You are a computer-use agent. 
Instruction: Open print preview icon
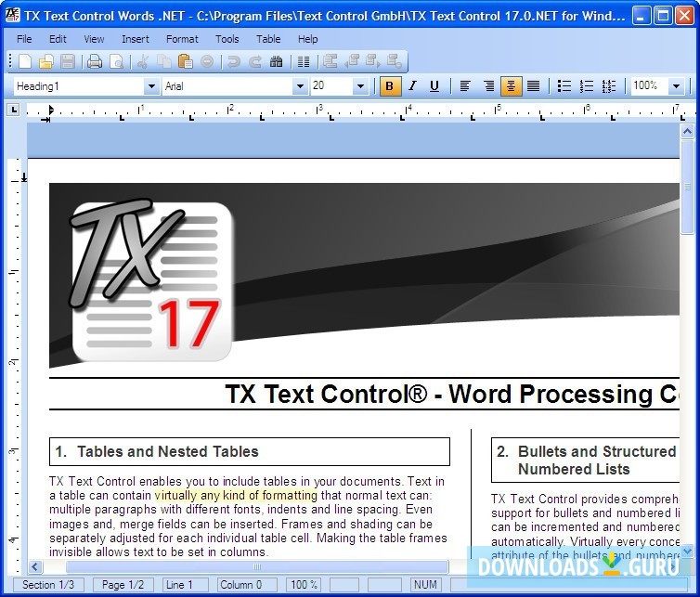(117, 61)
